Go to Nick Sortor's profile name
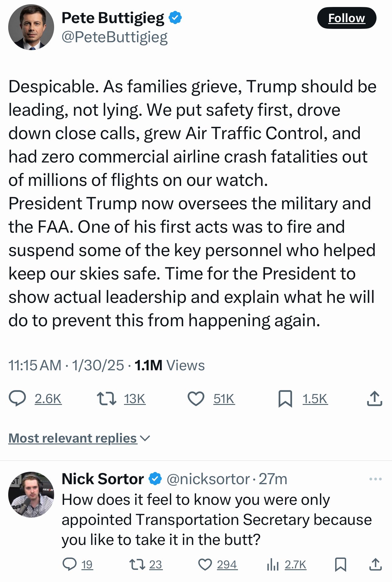 coord(103,479)
